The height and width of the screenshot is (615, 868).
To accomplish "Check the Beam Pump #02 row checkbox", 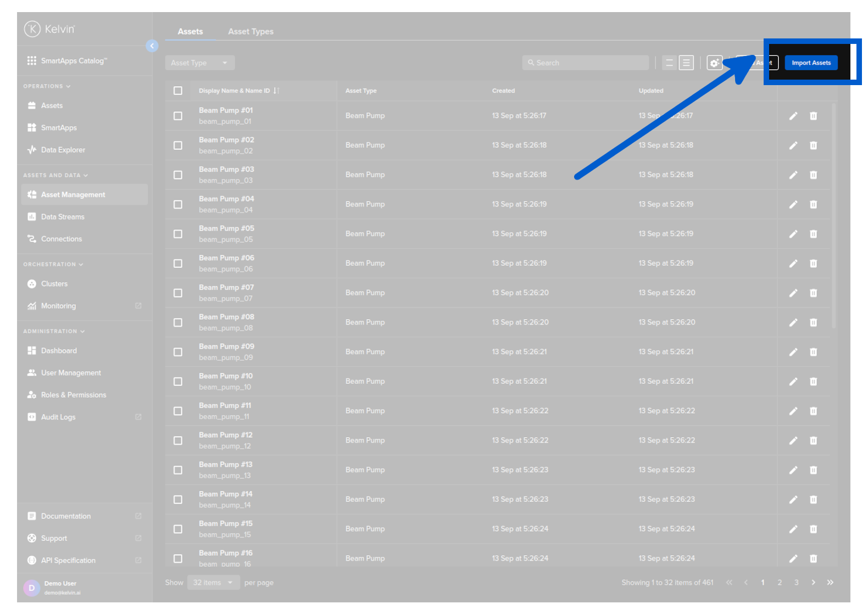I will click(178, 146).
